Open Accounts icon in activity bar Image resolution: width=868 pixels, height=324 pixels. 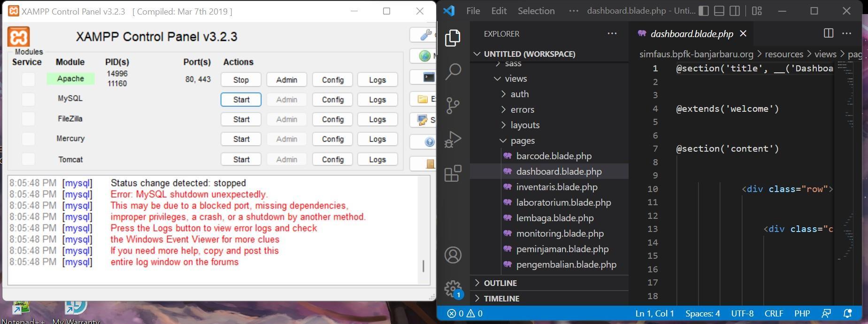[453, 255]
